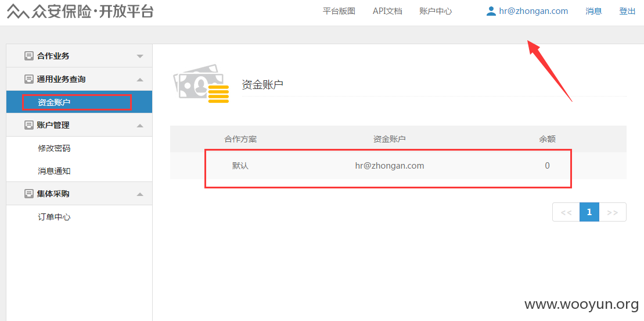
Task: Click the 资金账户 page title text
Action: (x=263, y=85)
